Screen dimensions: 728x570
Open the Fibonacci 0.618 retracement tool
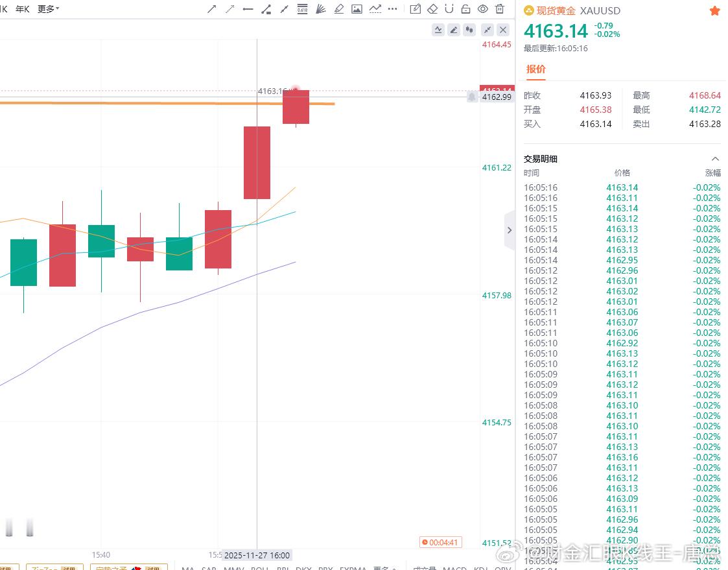pos(302,8)
